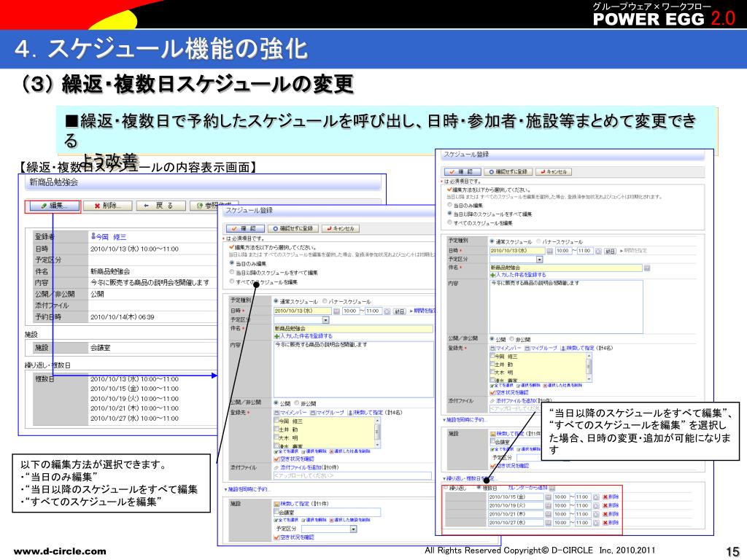
Task: Select 複数日 radio in front window
Action: click(x=479, y=488)
